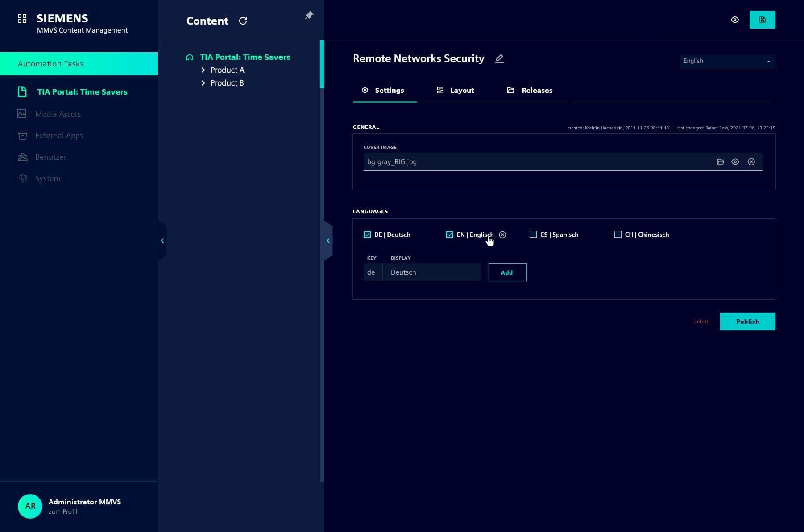This screenshot has height=532, width=804.
Task: Enable the CH Chinesisch checkbox
Action: coord(618,235)
